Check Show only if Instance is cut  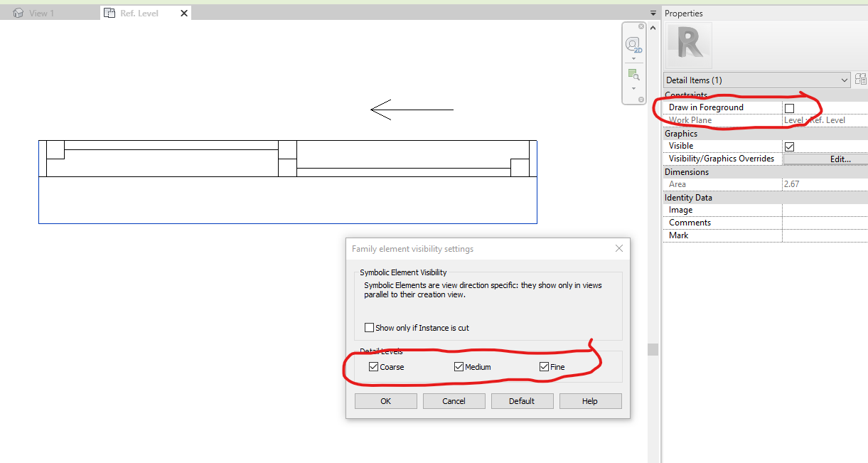(x=369, y=327)
